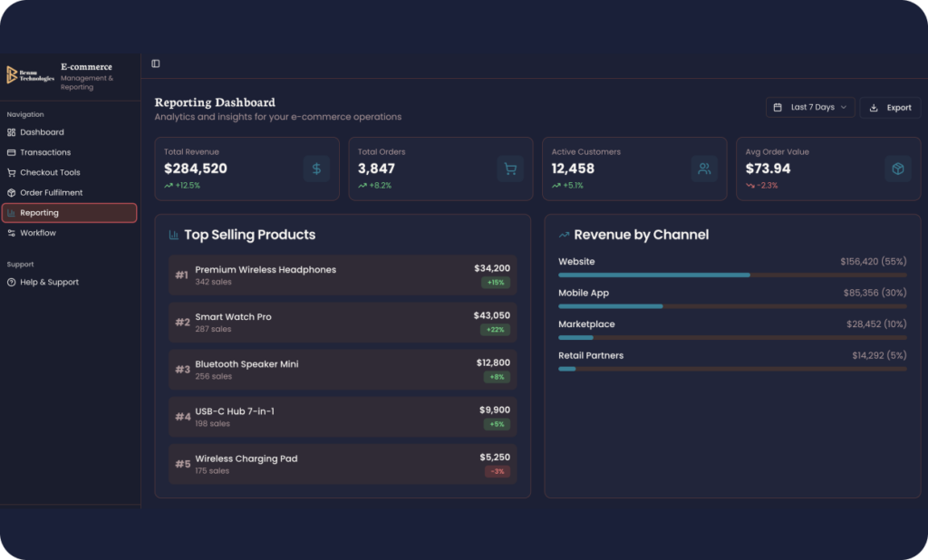Click the package box order value icon
This screenshot has width=928, height=560.
(898, 169)
